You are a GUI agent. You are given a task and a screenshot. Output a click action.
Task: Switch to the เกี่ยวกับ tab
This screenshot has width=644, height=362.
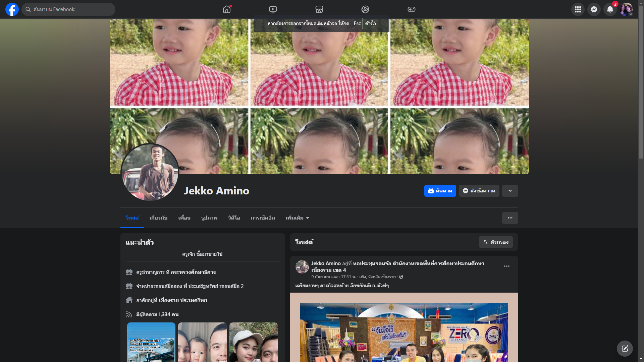coord(158,218)
